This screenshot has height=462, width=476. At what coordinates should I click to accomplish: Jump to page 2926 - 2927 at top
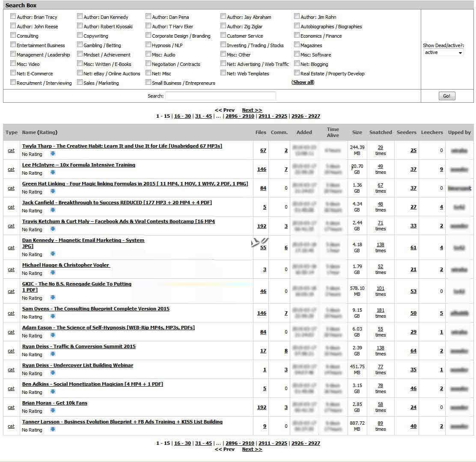(x=306, y=116)
